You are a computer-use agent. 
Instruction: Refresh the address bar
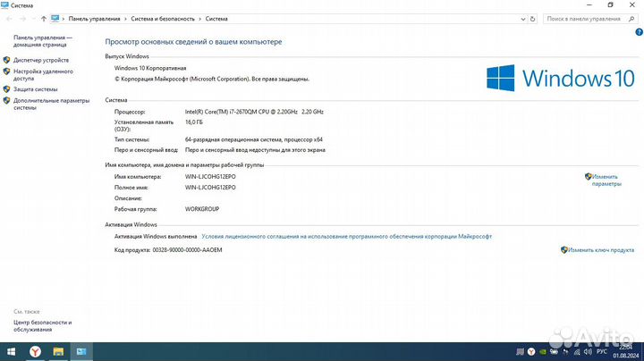point(533,19)
